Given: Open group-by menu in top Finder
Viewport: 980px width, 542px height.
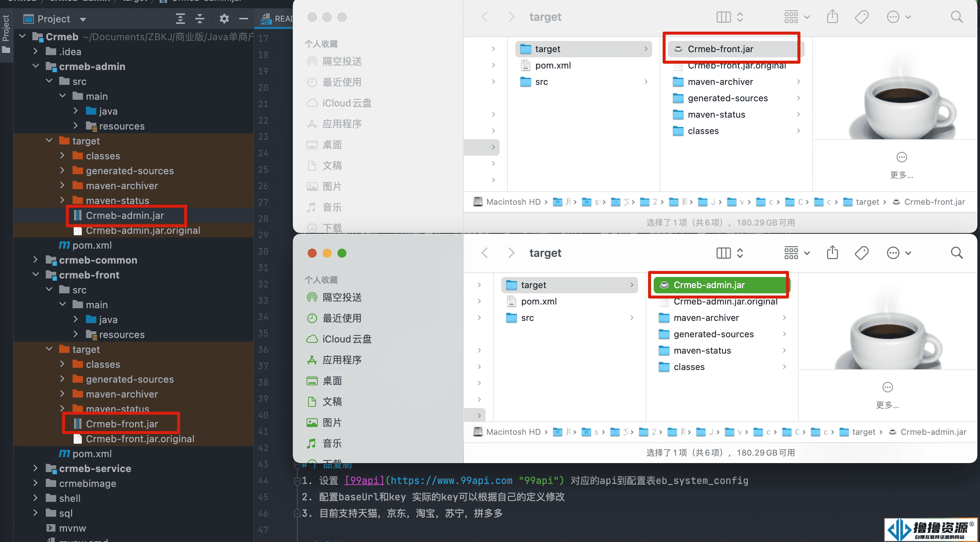Looking at the screenshot, I should [x=797, y=17].
